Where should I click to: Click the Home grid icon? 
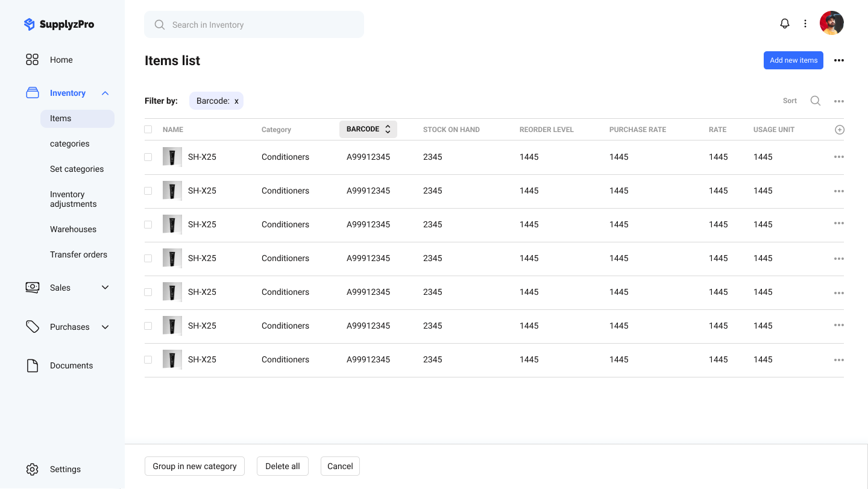pyautogui.click(x=33, y=60)
